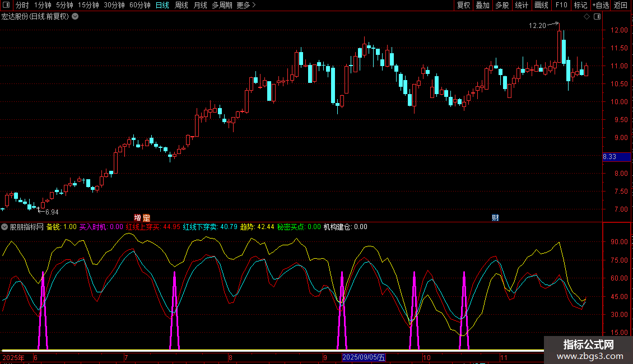Open the stock title dropdown arrow
Viewport: 633px width, 364px height.
click(75, 16)
